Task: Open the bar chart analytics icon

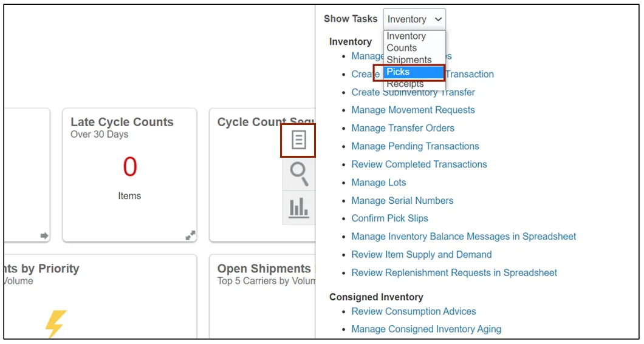Action: click(298, 208)
